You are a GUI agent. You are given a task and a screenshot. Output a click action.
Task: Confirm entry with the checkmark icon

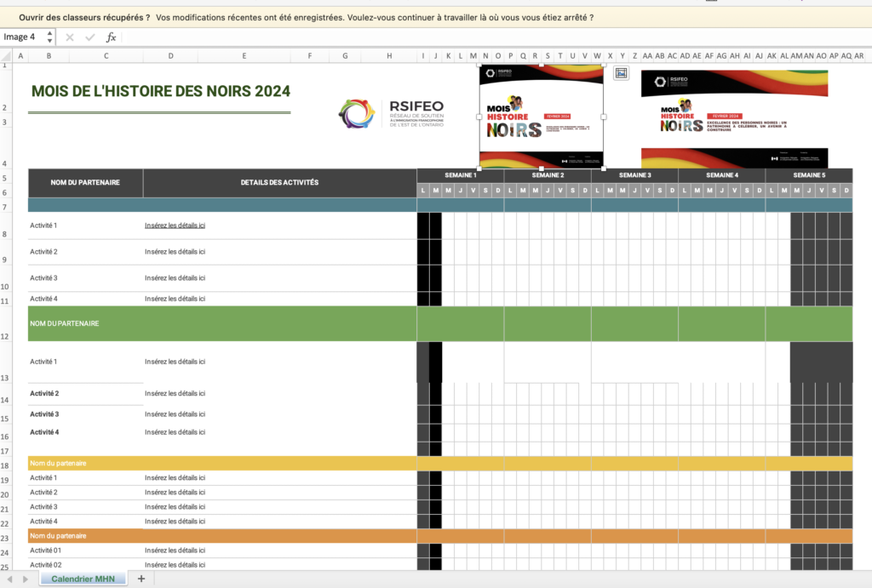tap(90, 37)
